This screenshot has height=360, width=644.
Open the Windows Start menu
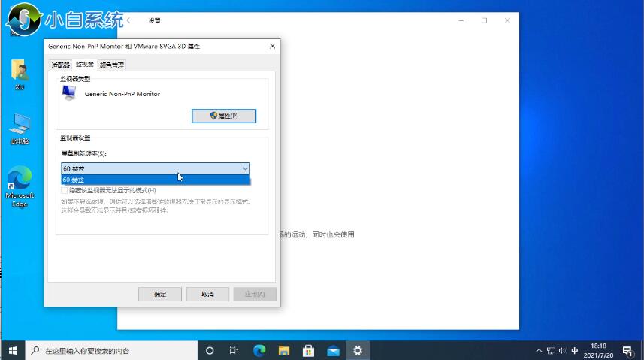13,350
